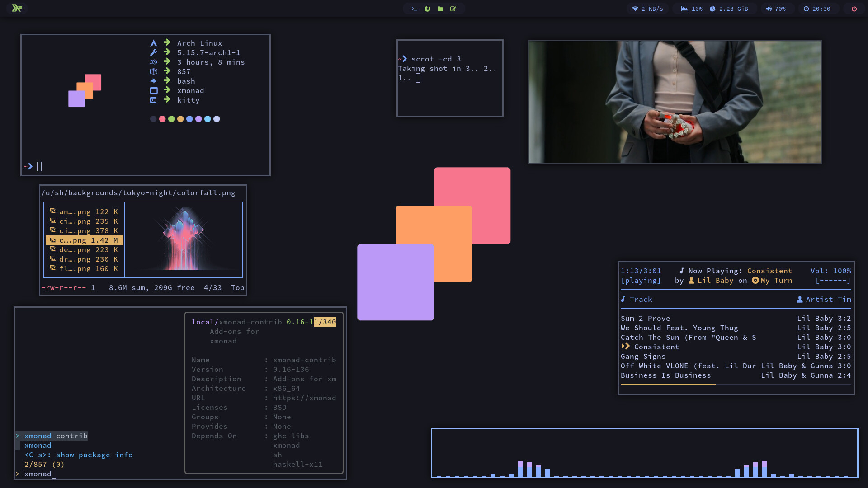Click the orange song progress bar

(x=668, y=385)
